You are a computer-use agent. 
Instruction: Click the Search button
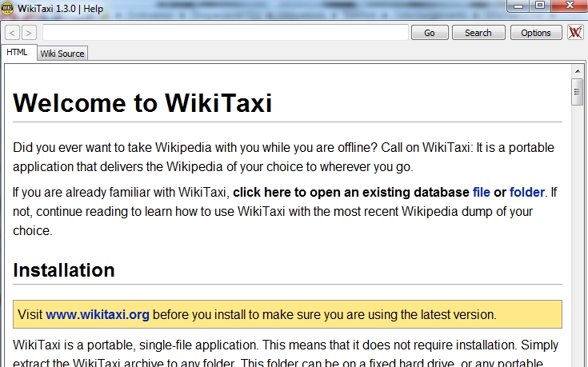(478, 33)
